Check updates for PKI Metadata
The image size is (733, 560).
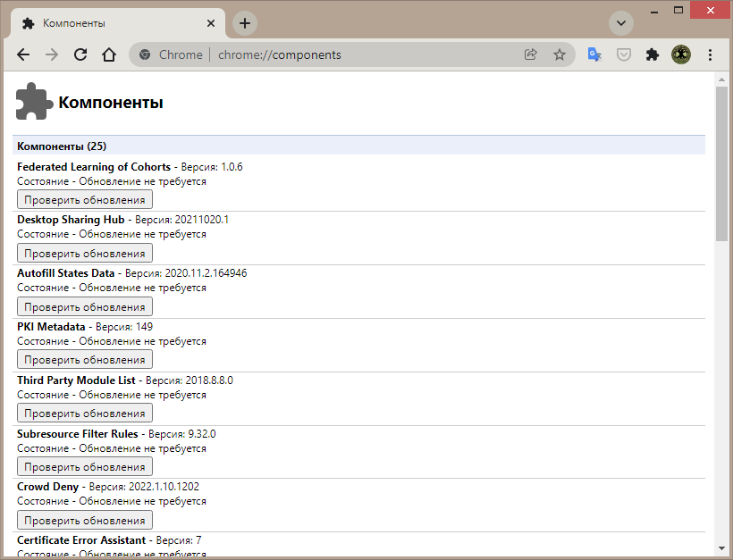85,360
